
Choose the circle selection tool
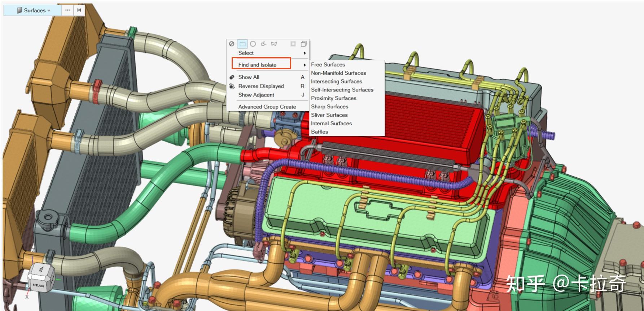253,44
